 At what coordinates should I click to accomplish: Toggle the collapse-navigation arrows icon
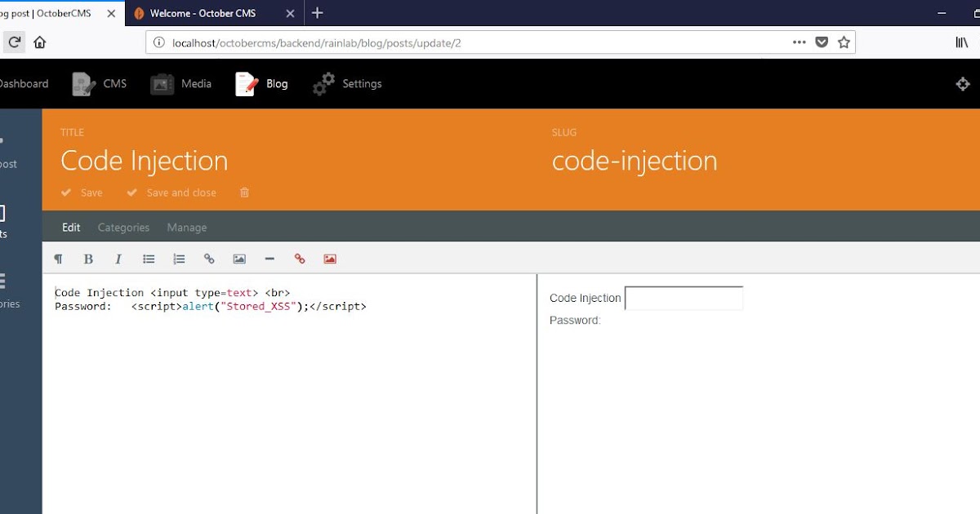point(963,83)
